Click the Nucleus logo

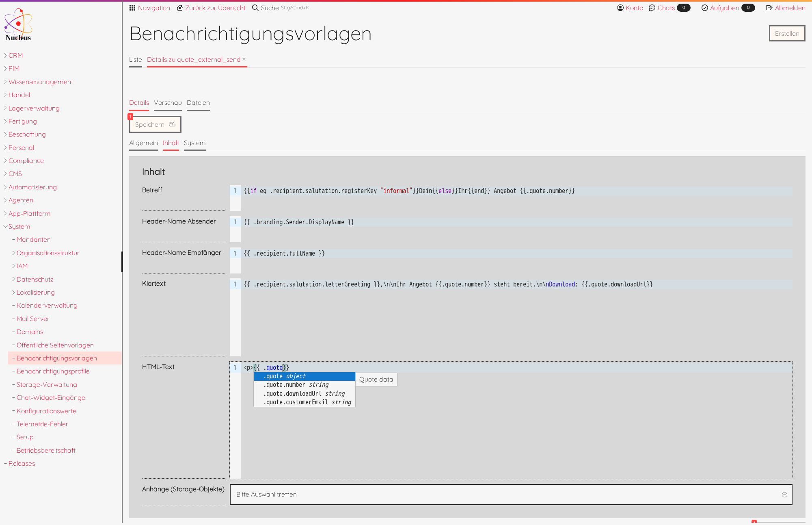coord(18,24)
